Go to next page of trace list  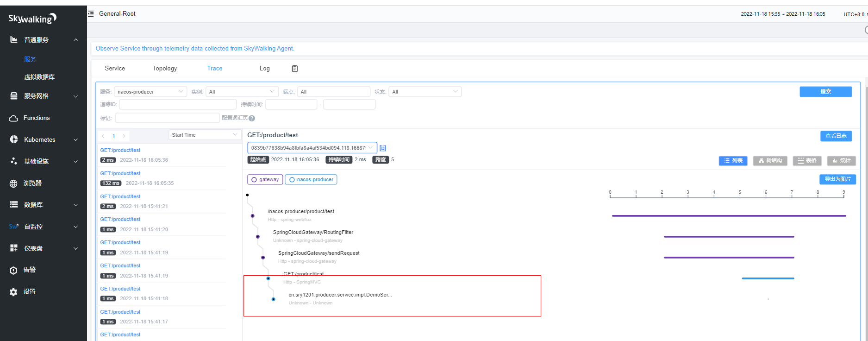click(124, 136)
